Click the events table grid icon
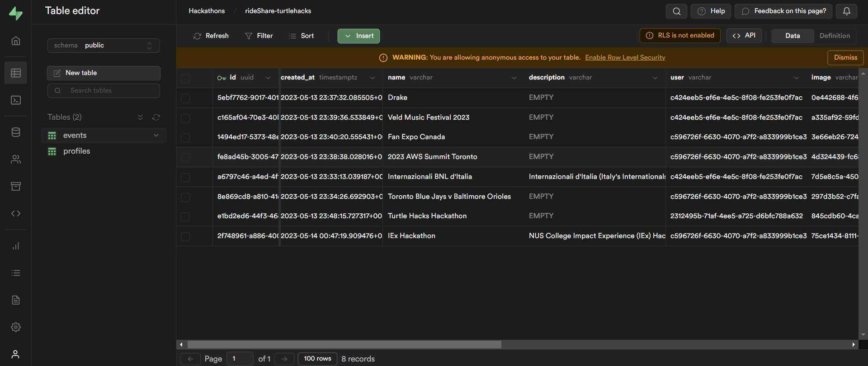 (x=52, y=136)
